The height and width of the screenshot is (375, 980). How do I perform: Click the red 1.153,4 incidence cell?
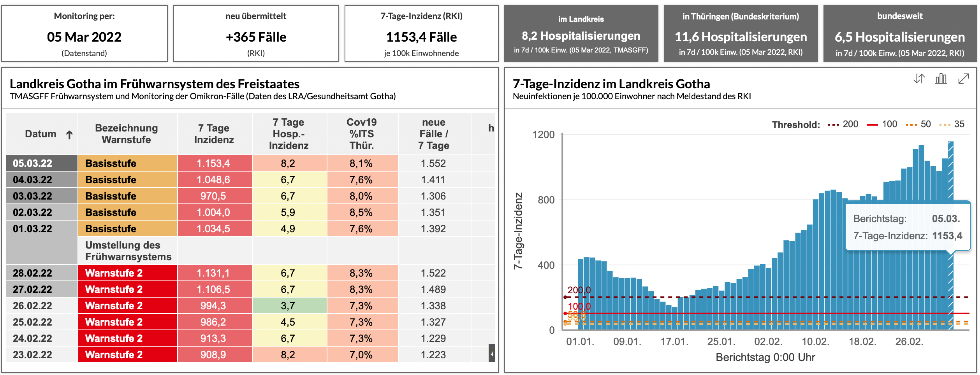[x=215, y=163]
